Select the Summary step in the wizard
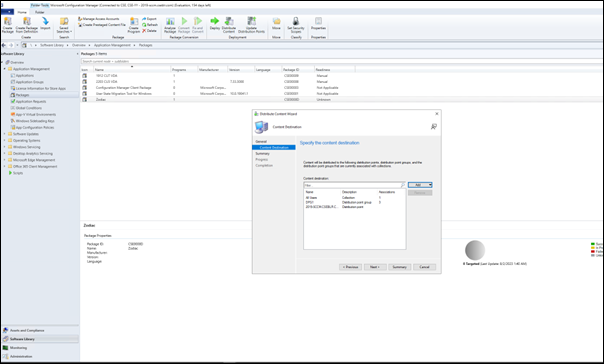This screenshot has width=604, height=364. point(262,154)
